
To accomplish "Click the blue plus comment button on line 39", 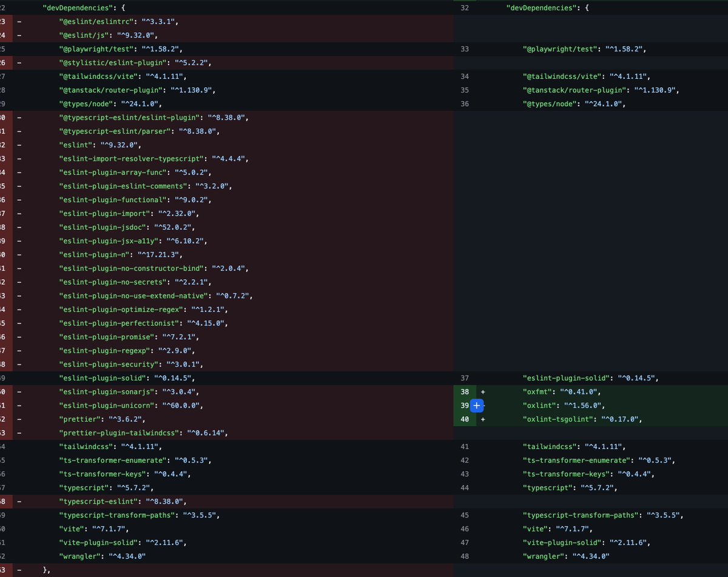I will click(x=476, y=405).
